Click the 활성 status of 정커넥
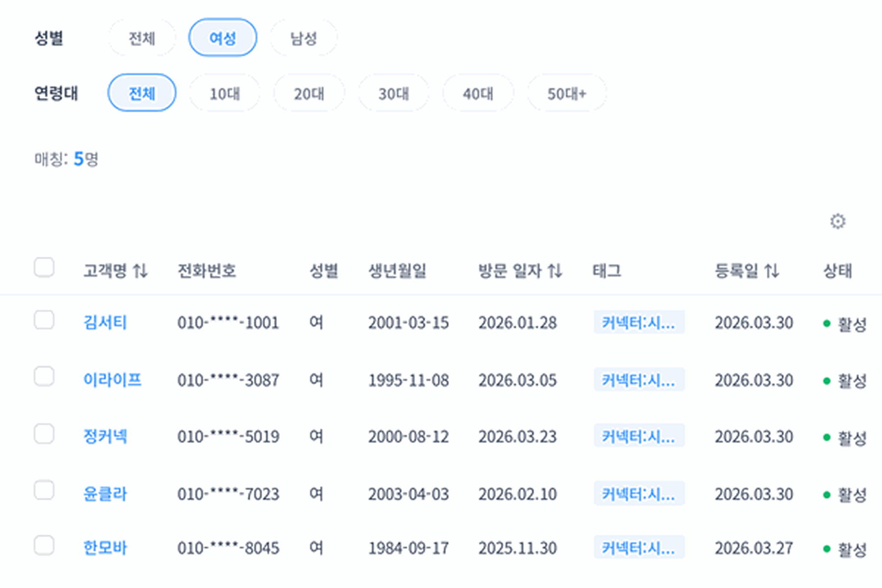This screenshot has width=882, height=588. [x=852, y=437]
